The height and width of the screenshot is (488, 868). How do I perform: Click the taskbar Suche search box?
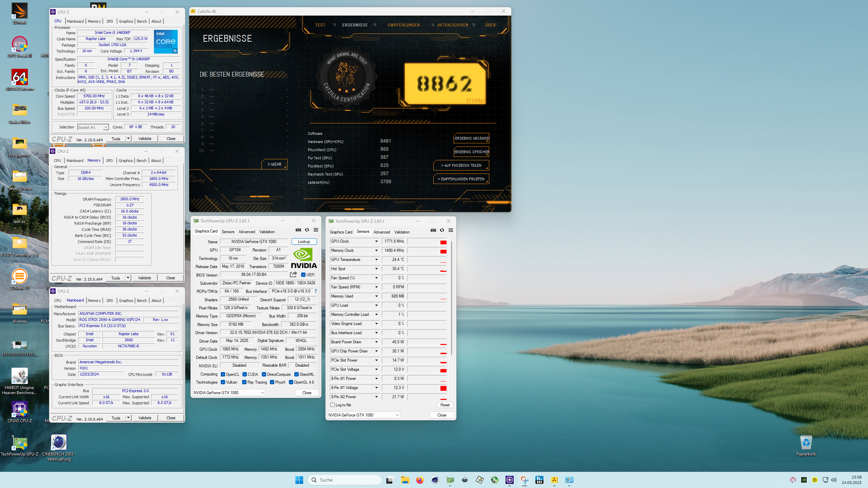(344, 480)
